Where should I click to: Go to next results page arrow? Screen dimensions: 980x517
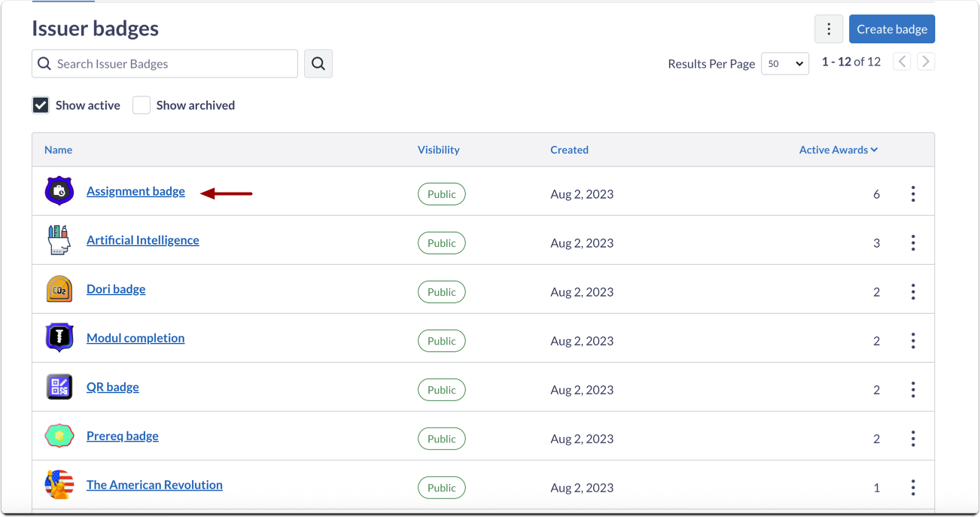(x=926, y=62)
